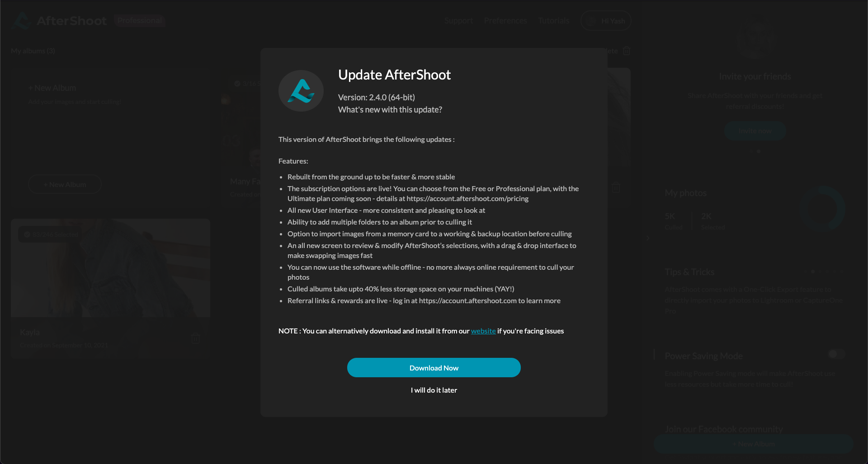Click the My photos circular progress ring

click(822, 209)
